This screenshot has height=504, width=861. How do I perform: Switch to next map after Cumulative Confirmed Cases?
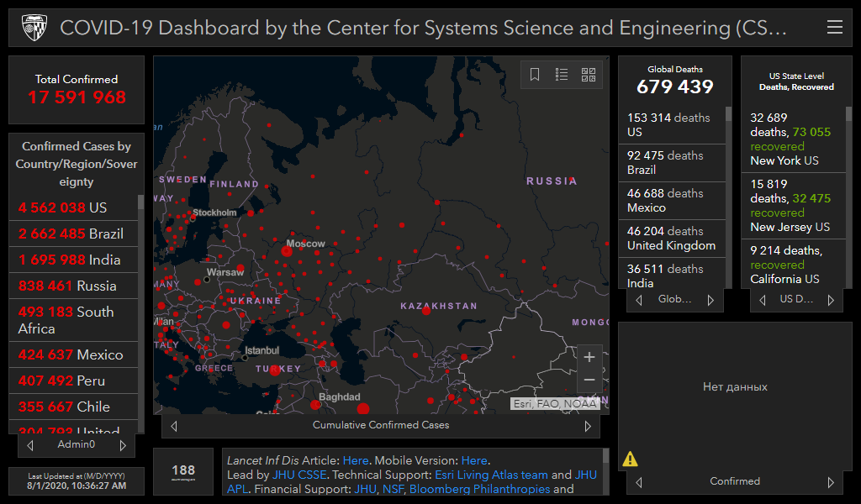point(588,426)
